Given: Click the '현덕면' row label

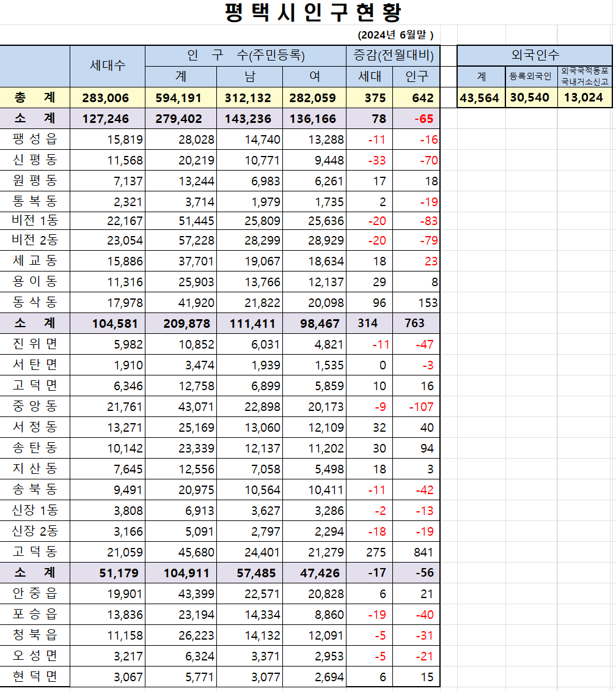Looking at the screenshot, I should click(x=35, y=676).
